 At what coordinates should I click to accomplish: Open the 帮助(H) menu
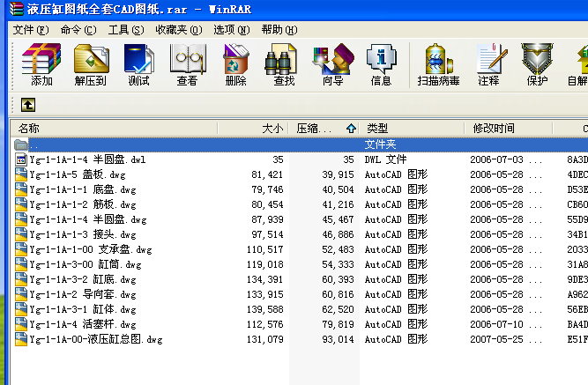pos(279,30)
